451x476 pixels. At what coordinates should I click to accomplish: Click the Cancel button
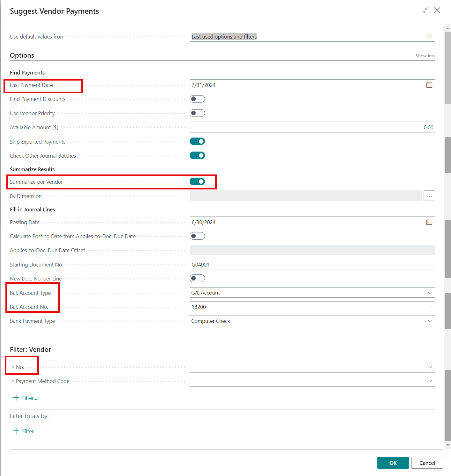(427, 463)
